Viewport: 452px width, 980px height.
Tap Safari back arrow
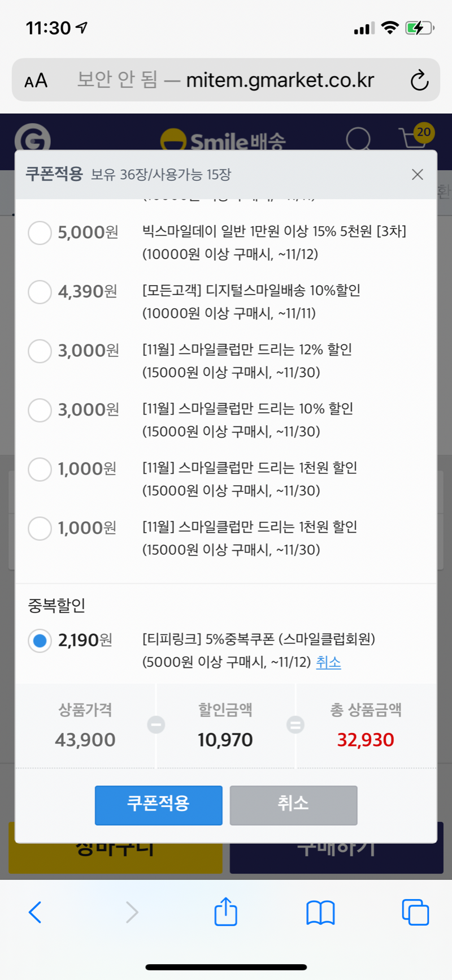(x=35, y=912)
